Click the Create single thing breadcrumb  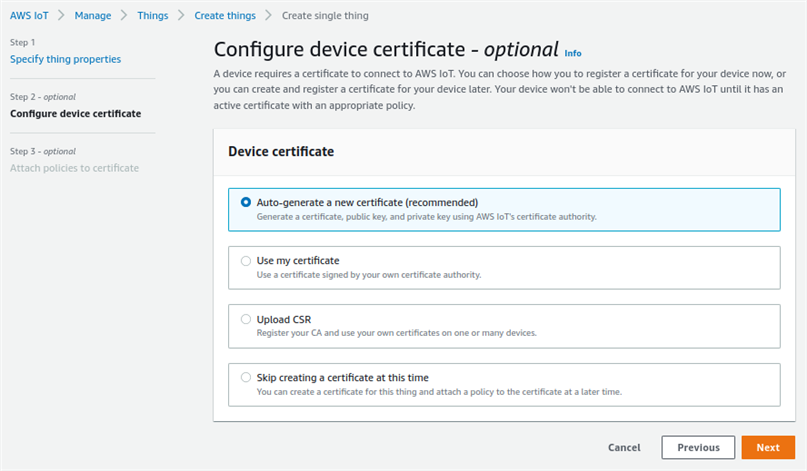coord(324,16)
